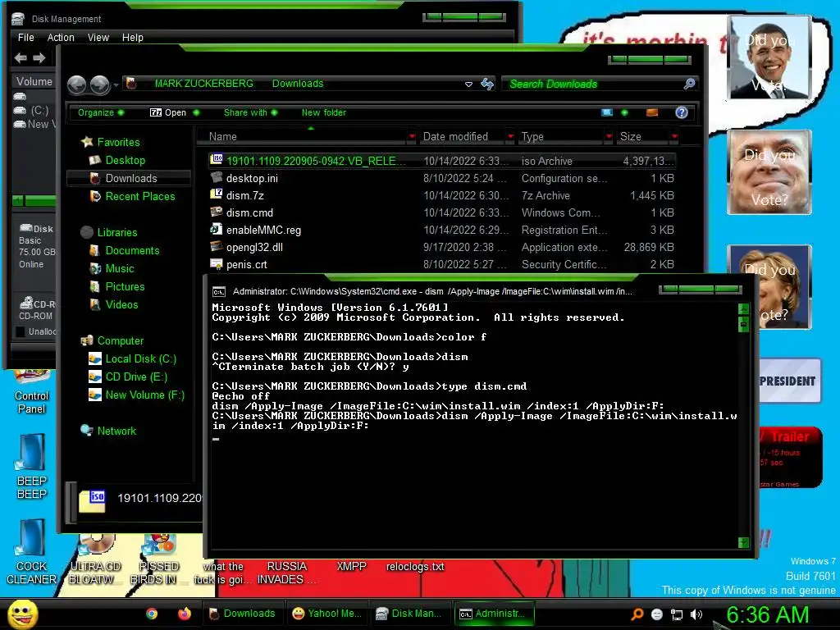840x630 pixels.
Task: Launch Firefox from the taskbar
Action: coord(185,614)
